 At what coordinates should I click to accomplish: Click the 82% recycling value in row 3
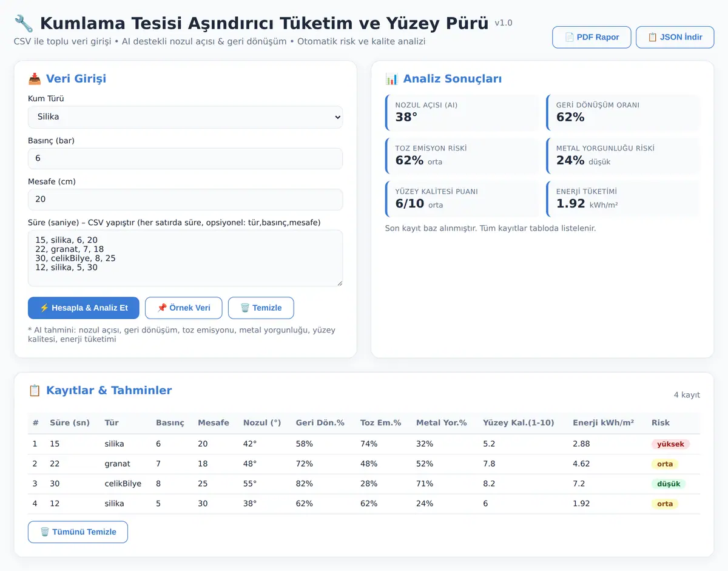click(x=304, y=484)
